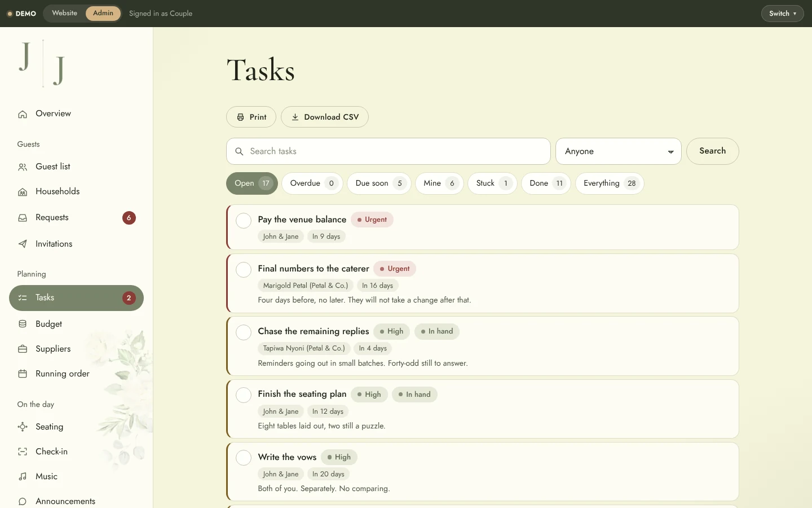Screen dimensions: 812x508
Task: Click the Urgent tag on Pay the venue balance
Action: (372, 220)
